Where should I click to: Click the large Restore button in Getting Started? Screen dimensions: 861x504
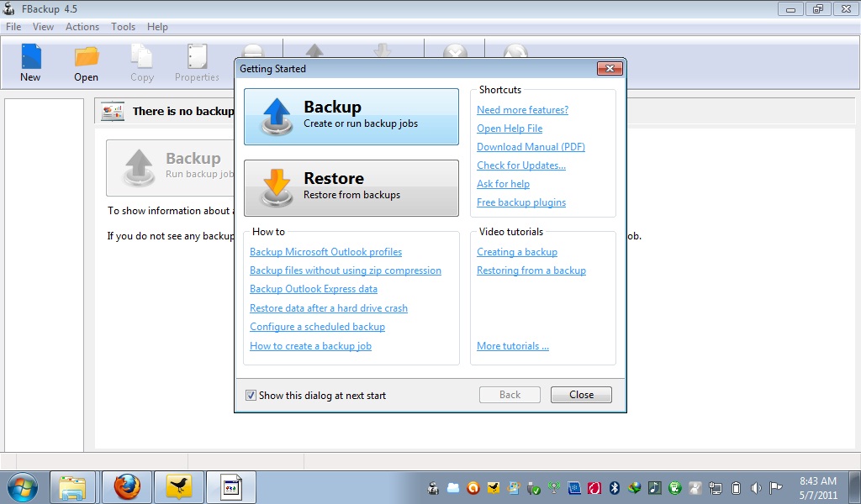351,187
